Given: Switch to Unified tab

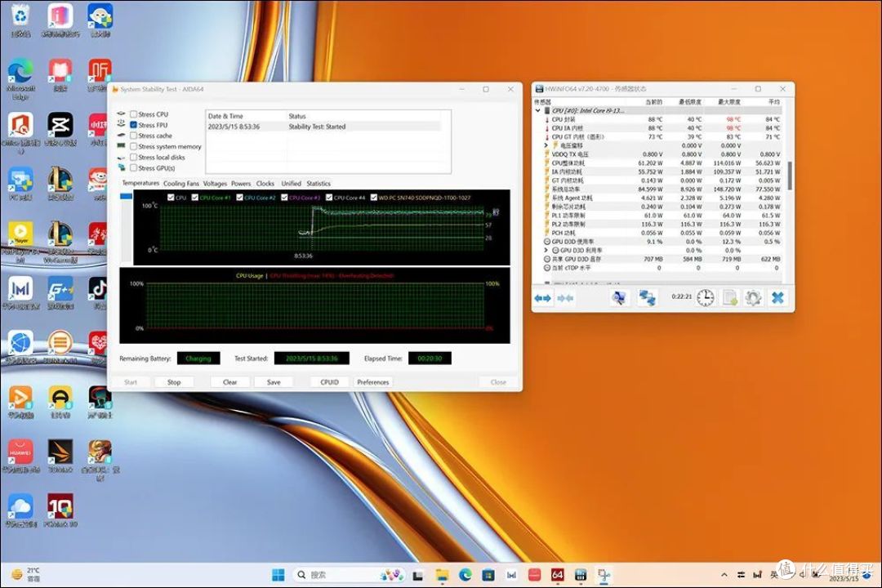Looking at the screenshot, I should click(x=291, y=184).
